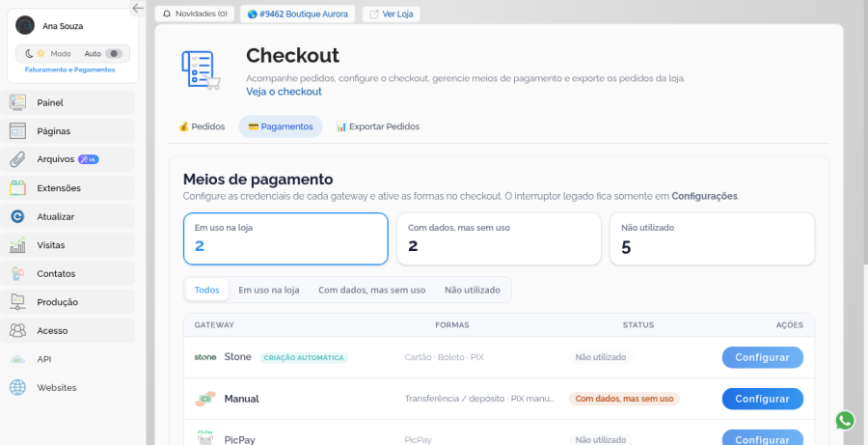
Task: Select Com dados, mas sem uso card
Action: pyautogui.click(x=499, y=238)
